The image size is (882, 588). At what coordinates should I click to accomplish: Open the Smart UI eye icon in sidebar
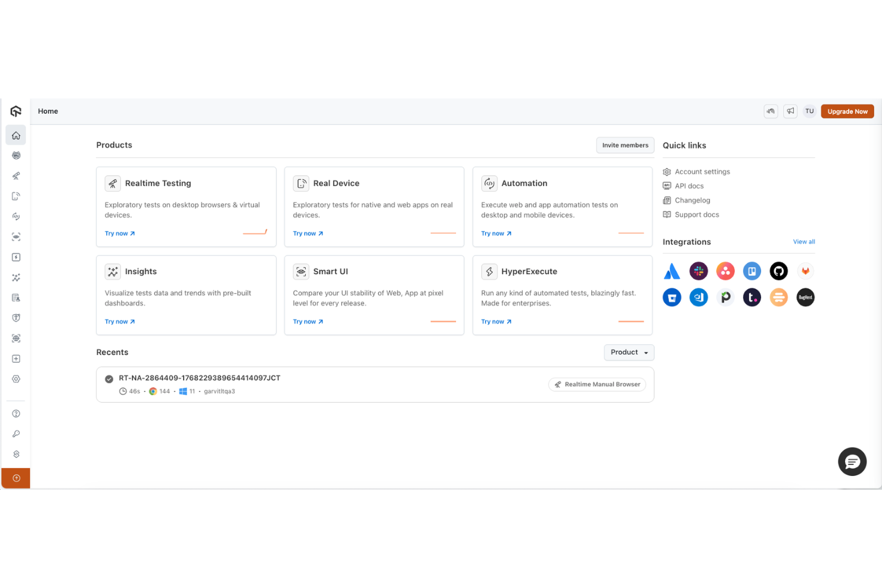(x=16, y=237)
